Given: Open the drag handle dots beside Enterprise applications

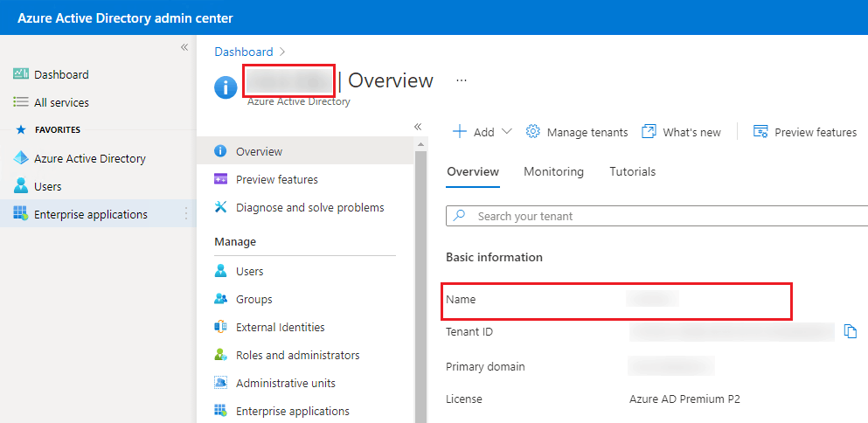Looking at the screenshot, I should [x=186, y=213].
